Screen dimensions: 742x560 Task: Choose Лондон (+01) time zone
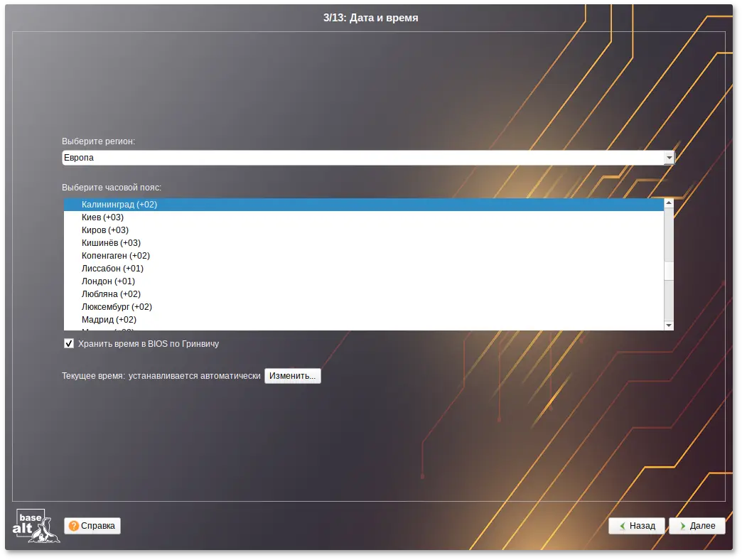108,281
